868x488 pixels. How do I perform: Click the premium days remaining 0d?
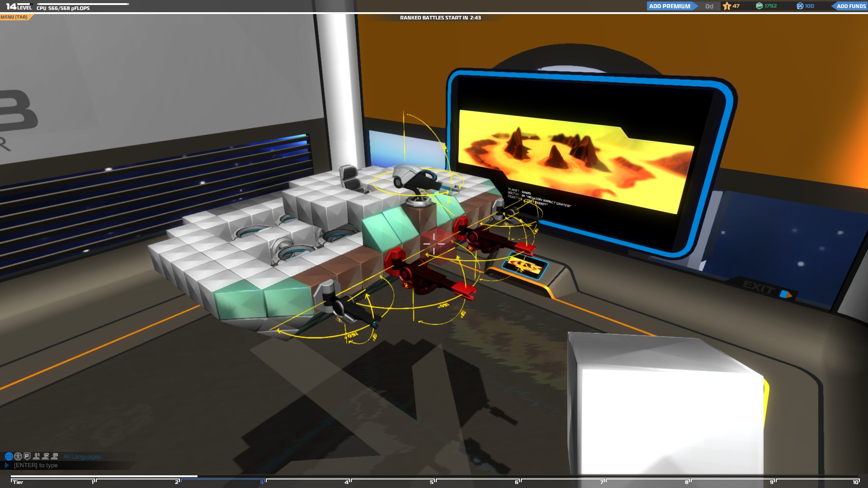pyautogui.click(x=709, y=6)
